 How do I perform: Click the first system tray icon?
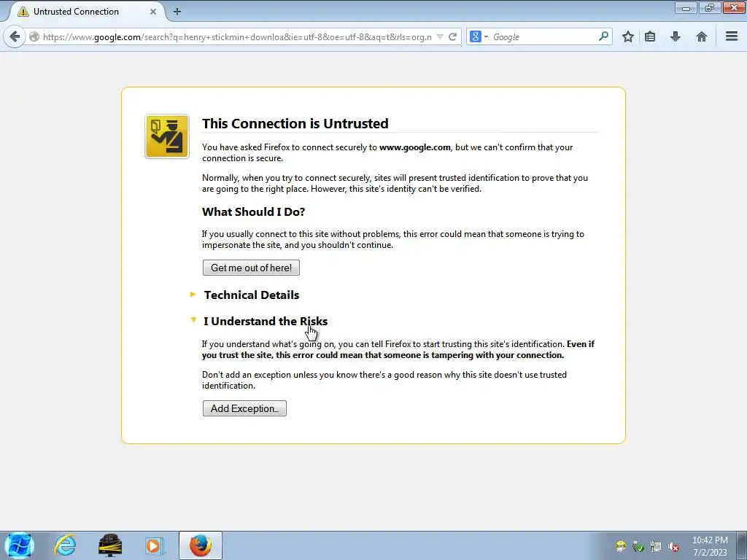[x=620, y=547]
